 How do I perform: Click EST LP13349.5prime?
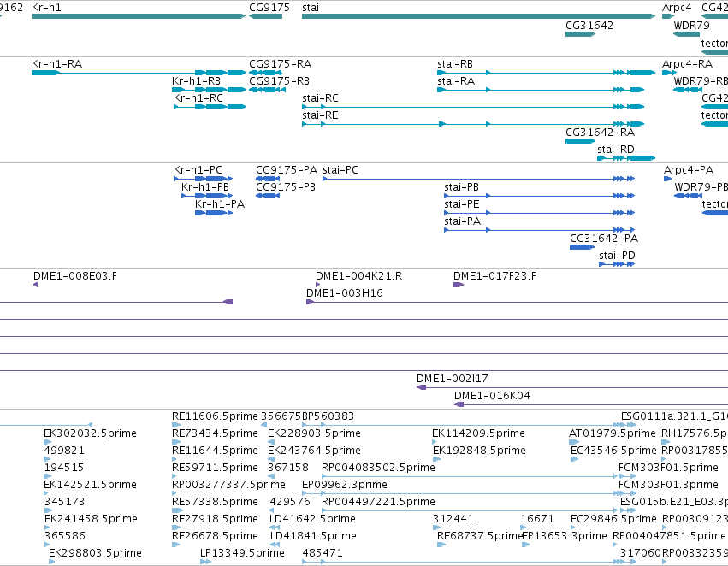205,562
